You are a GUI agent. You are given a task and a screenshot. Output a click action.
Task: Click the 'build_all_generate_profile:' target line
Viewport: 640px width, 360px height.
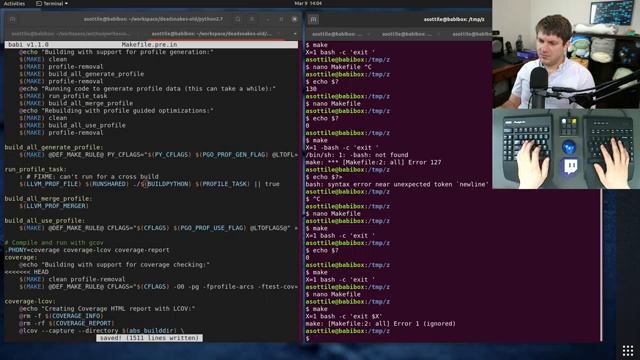click(x=54, y=147)
